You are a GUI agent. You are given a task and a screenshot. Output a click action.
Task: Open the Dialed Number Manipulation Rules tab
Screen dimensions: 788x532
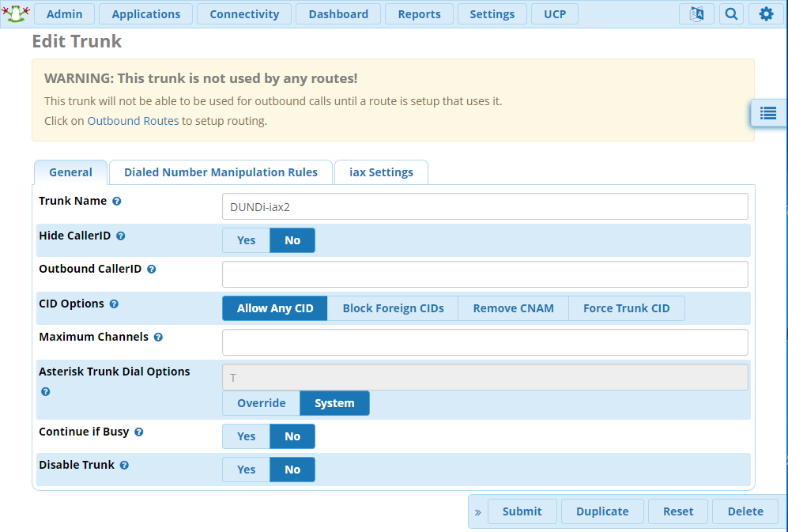[x=220, y=172]
